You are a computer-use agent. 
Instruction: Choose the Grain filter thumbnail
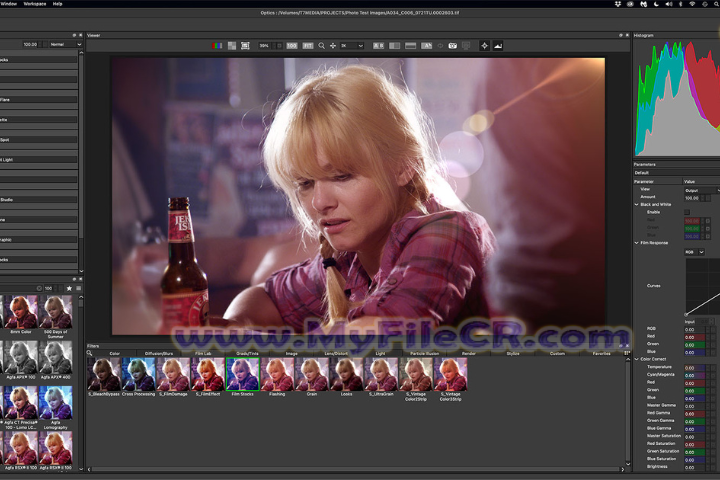pyautogui.click(x=312, y=374)
